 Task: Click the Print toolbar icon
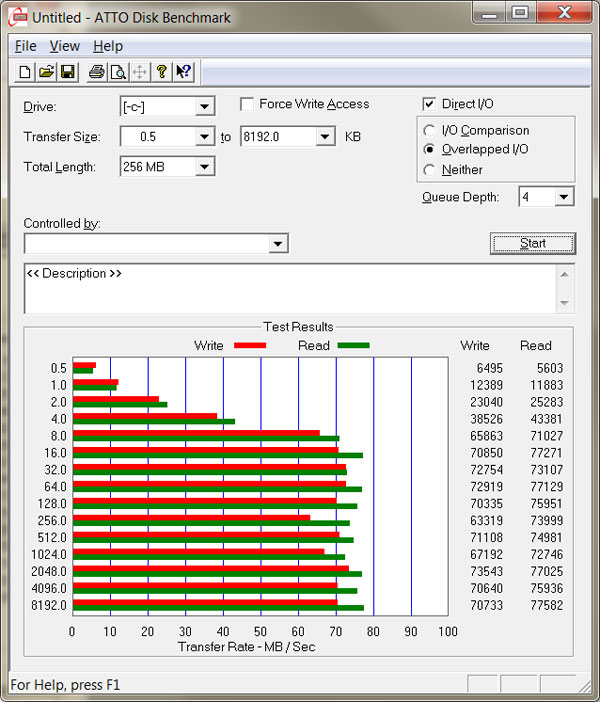pyautogui.click(x=97, y=72)
